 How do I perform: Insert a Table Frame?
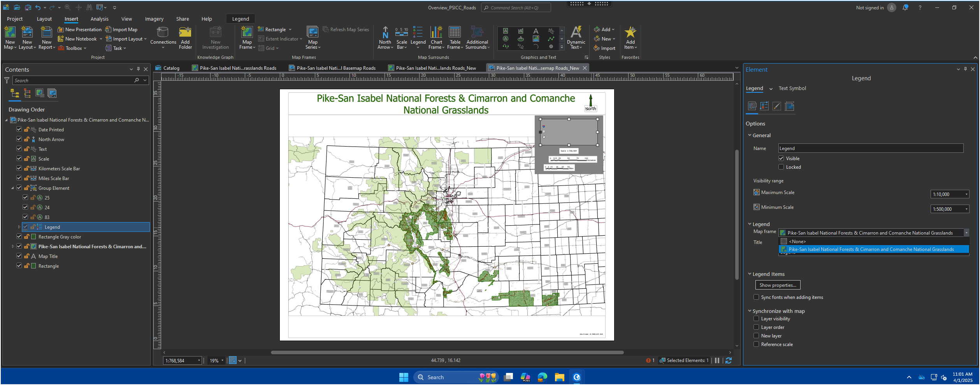[x=455, y=38]
